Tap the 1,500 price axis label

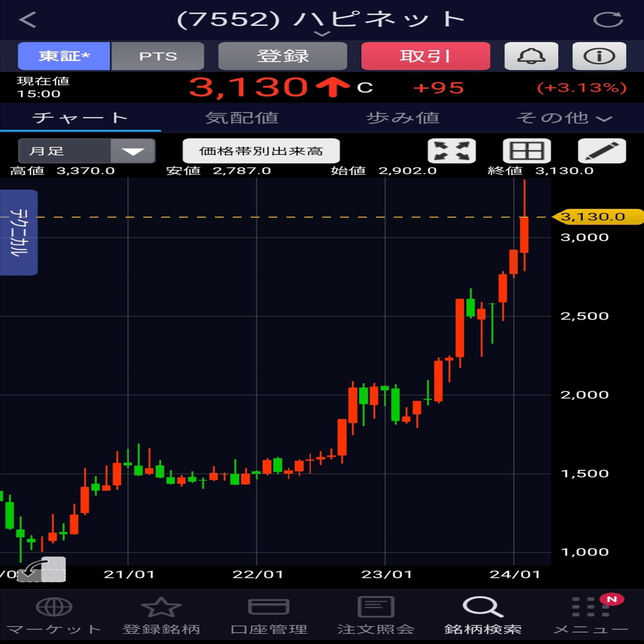click(x=584, y=473)
